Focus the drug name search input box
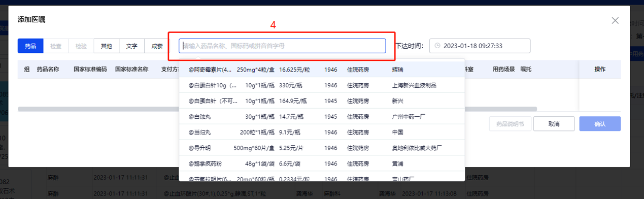The height and width of the screenshot is (199, 644). 282,46
